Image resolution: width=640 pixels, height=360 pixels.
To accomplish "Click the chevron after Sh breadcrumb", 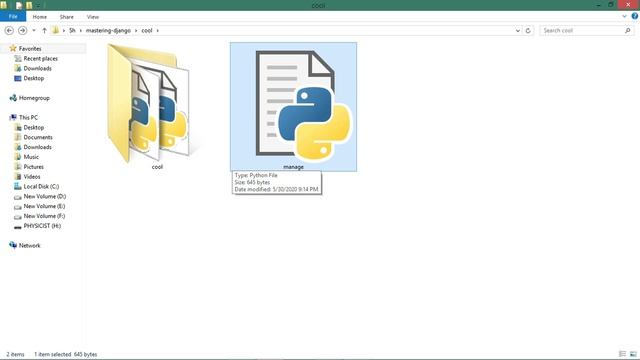I will 81,31.
